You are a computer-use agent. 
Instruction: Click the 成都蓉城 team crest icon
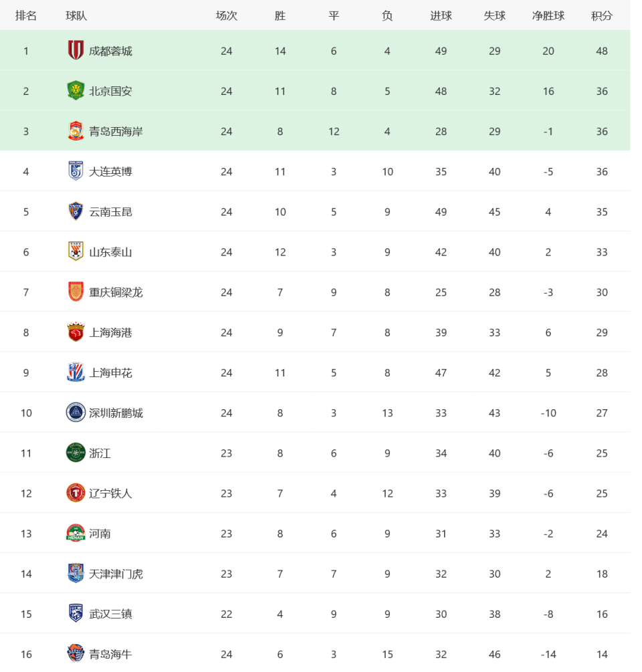(x=76, y=50)
